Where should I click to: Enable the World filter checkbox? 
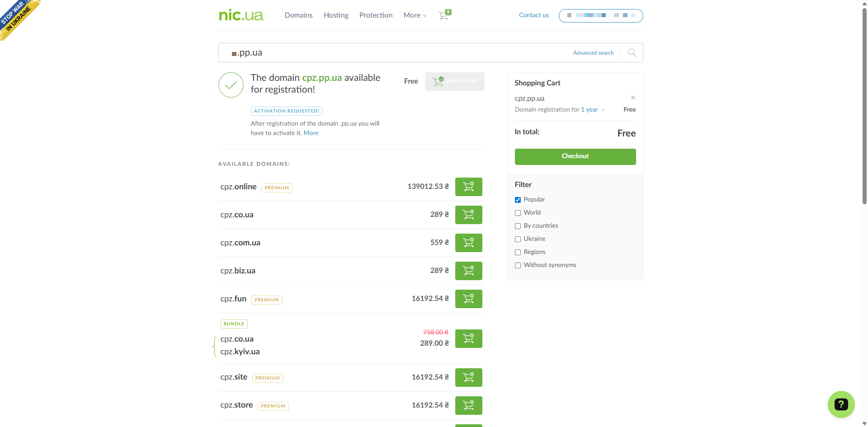pos(518,213)
